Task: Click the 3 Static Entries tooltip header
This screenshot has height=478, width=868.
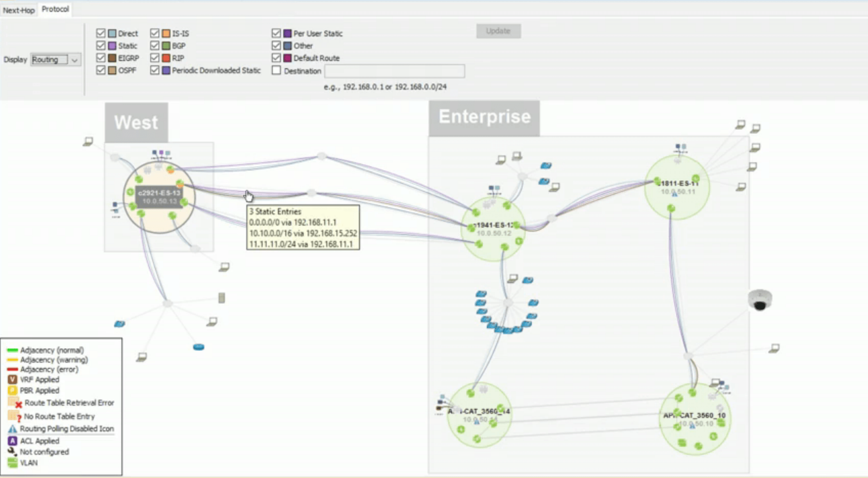Action: 275,212
